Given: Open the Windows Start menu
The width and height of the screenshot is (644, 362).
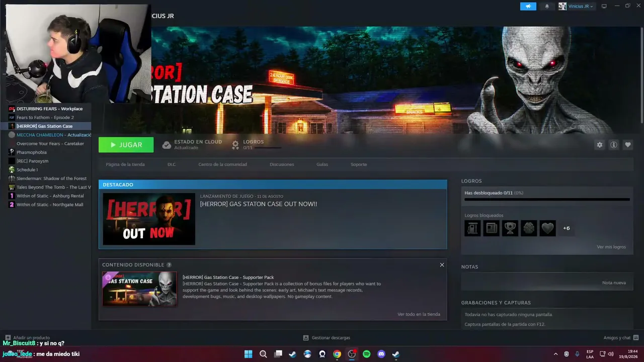Looking at the screenshot, I should point(248,354).
